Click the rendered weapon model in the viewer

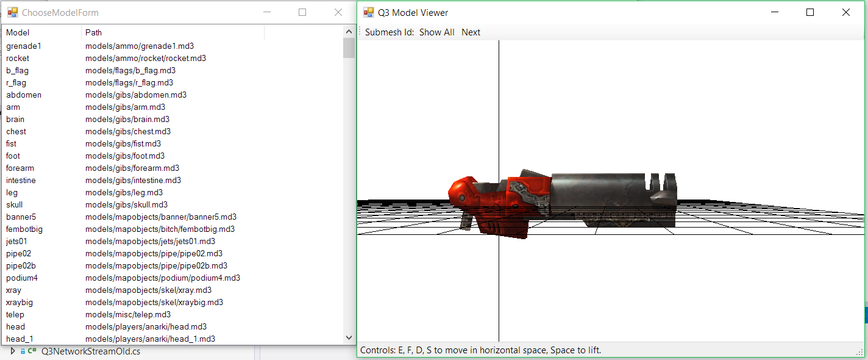[x=562, y=204]
